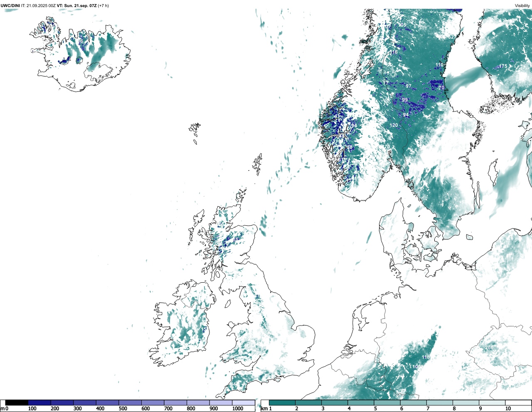The width and height of the screenshot is (532, 412).
Task: Click the 5–6 km teal swatch
Action: (387, 403)
